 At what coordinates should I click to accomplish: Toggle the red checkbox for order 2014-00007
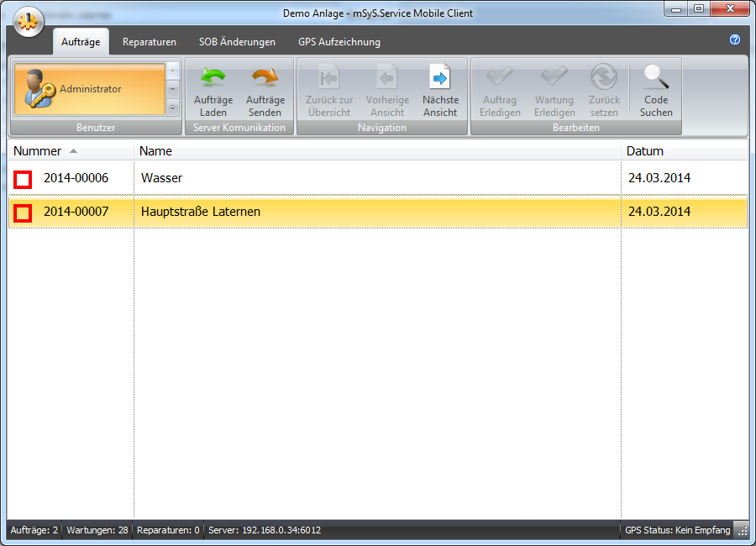23,213
